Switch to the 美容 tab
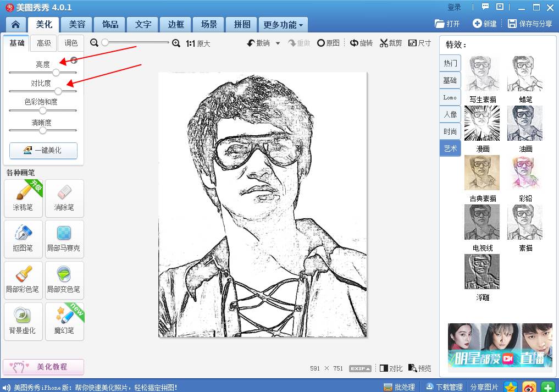 click(77, 25)
